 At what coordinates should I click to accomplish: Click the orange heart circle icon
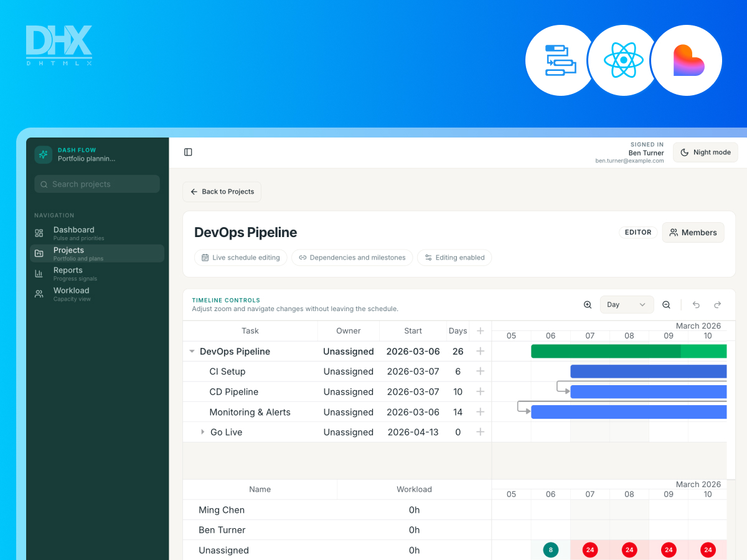pyautogui.click(x=687, y=60)
